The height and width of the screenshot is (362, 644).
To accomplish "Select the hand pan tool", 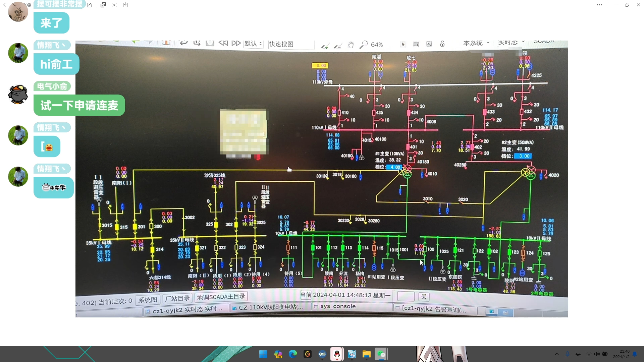I will [x=351, y=45].
